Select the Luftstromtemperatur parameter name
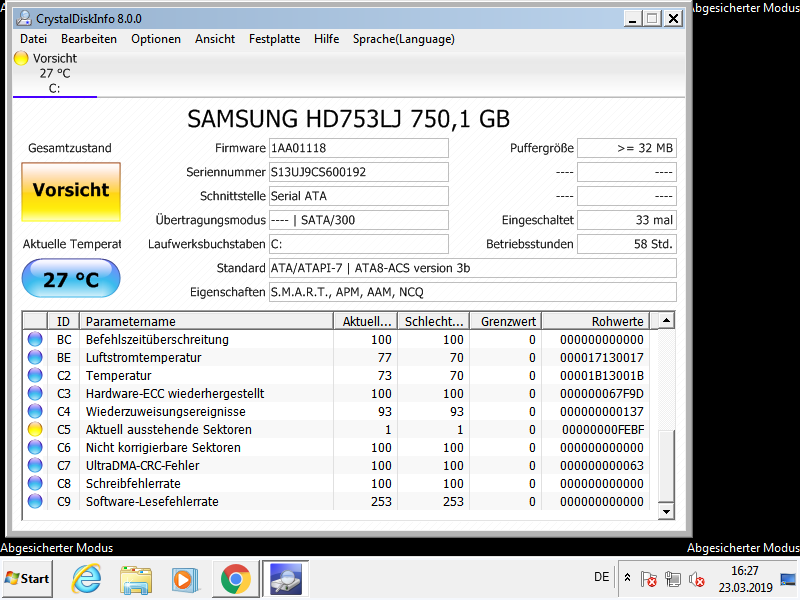The image size is (800, 600). (x=143, y=358)
